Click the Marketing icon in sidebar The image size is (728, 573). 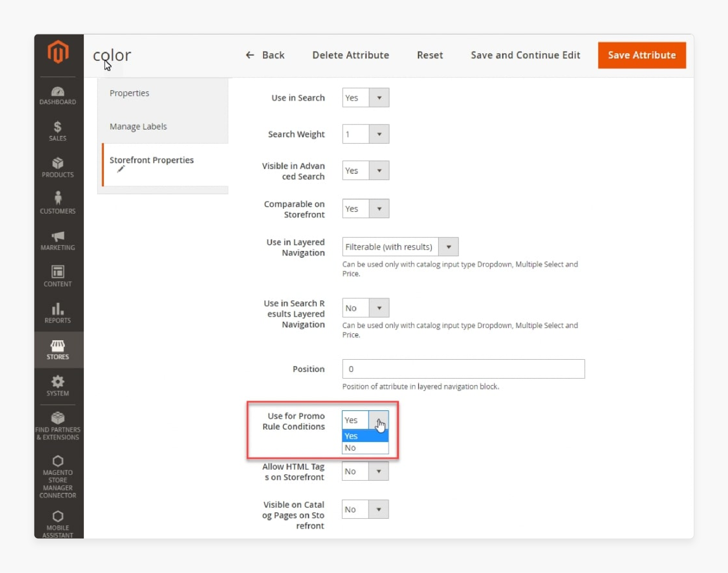click(57, 236)
